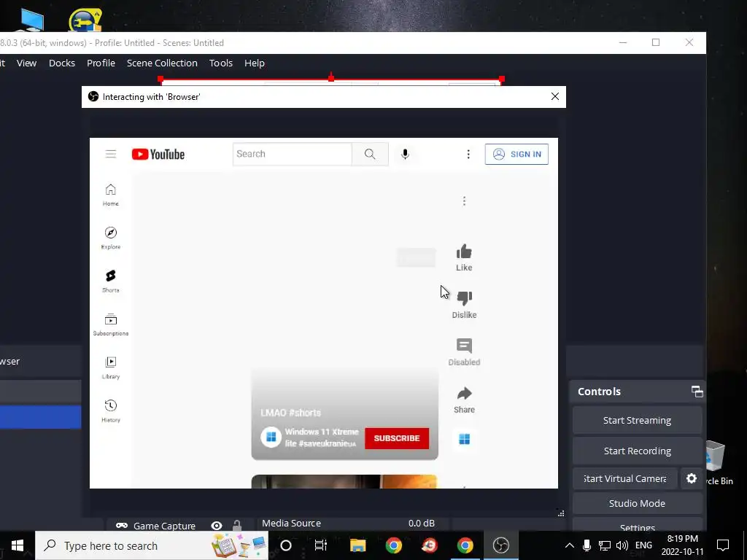Open OBS Help menu
Screen dimensions: 747x560
[x=255, y=63]
